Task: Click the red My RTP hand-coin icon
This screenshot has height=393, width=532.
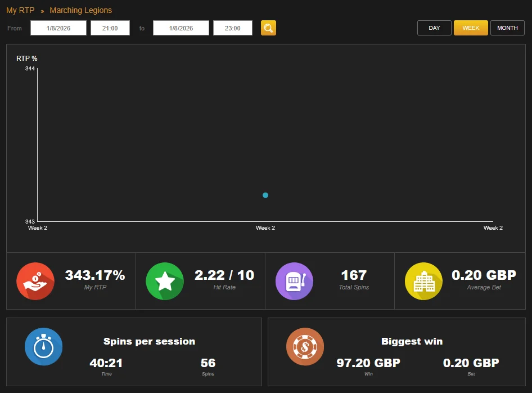Action: click(x=35, y=281)
